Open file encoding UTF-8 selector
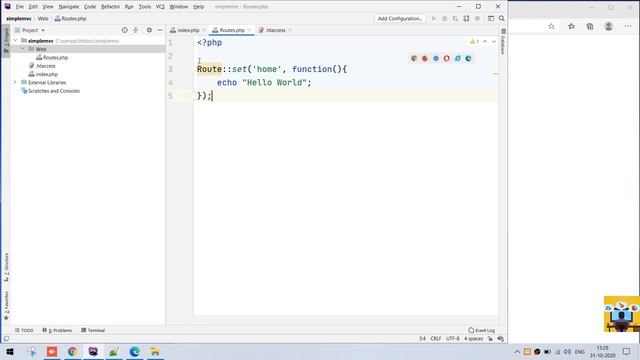This screenshot has width=640, height=360. tap(453, 339)
